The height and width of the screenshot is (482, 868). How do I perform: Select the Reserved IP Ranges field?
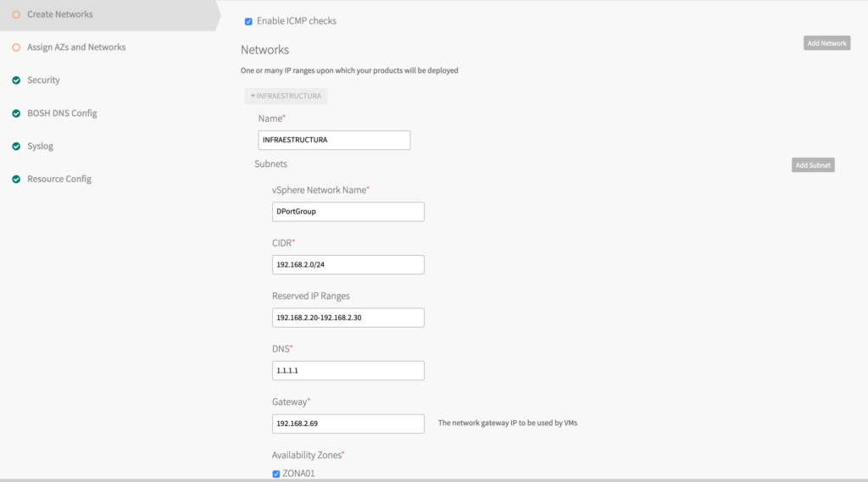(348, 318)
